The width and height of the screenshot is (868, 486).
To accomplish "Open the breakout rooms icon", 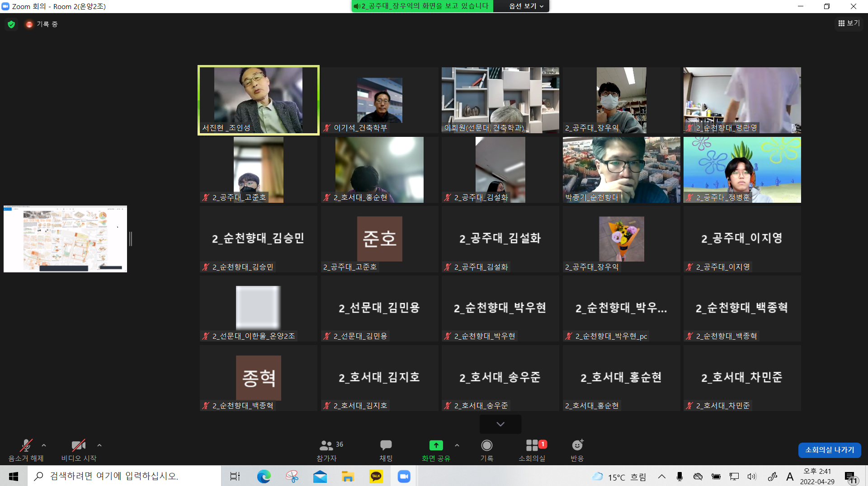I will pos(532,446).
